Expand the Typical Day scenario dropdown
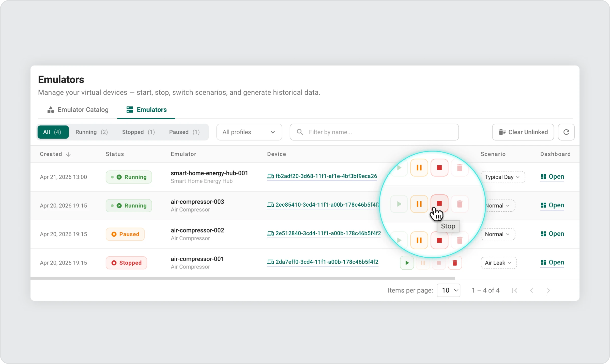 502,177
